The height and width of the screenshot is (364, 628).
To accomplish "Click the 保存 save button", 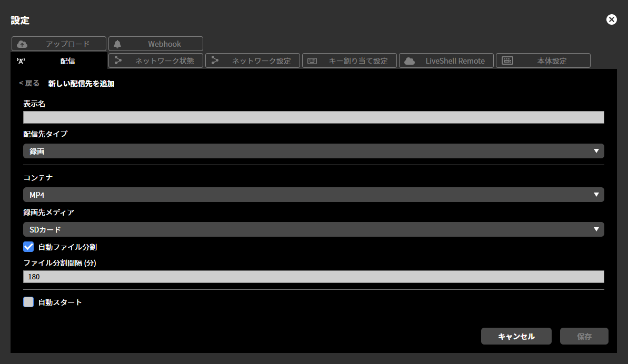I will [x=584, y=336].
